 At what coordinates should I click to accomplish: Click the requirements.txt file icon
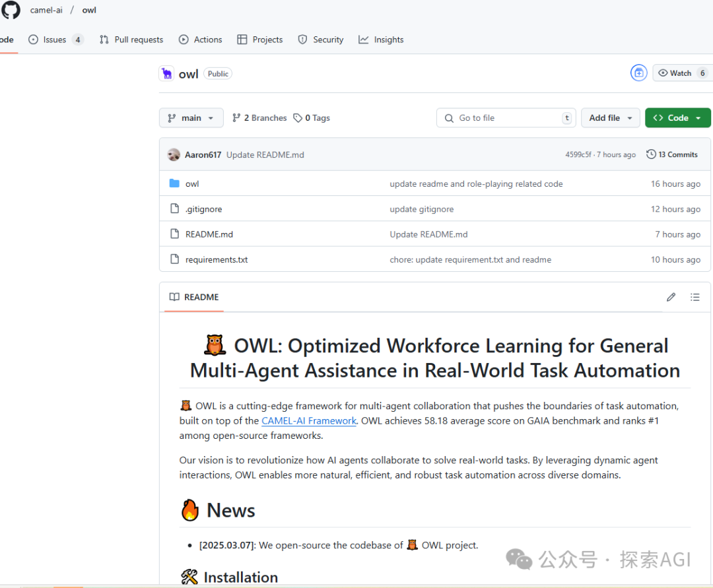pyautogui.click(x=174, y=259)
